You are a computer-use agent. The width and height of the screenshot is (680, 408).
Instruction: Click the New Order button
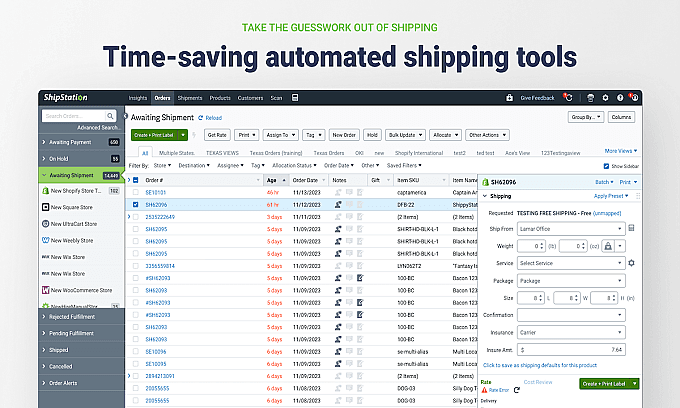click(x=344, y=135)
